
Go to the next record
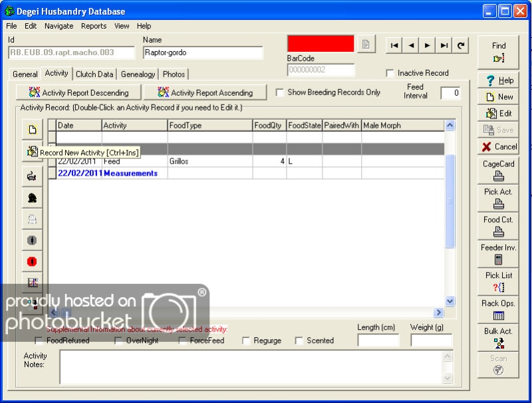[x=428, y=45]
